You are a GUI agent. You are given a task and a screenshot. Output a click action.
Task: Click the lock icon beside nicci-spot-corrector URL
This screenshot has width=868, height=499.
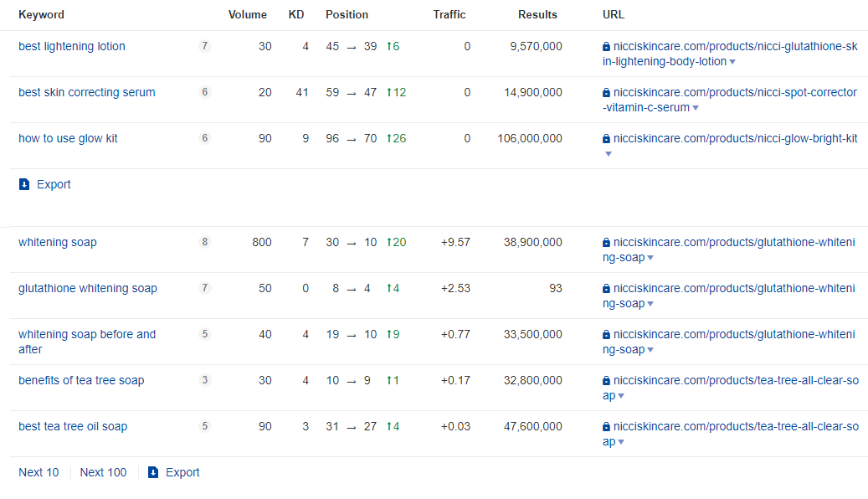coord(606,92)
